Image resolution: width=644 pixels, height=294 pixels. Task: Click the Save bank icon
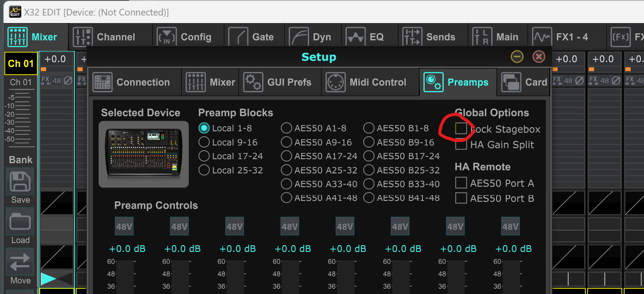click(x=20, y=181)
